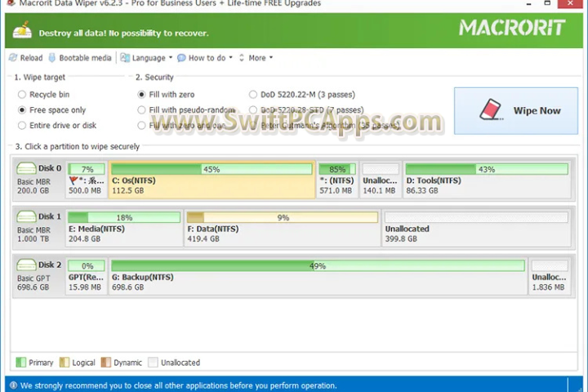Select the 1.836 MB unallocated space on Disk 2
The height and width of the screenshot is (392, 588).
pyautogui.click(x=550, y=277)
